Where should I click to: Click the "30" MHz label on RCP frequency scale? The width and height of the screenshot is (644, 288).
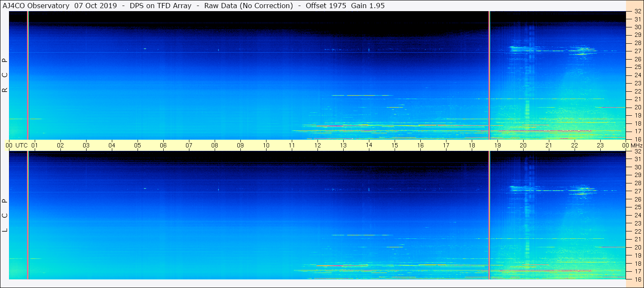click(x=637, y=27)
